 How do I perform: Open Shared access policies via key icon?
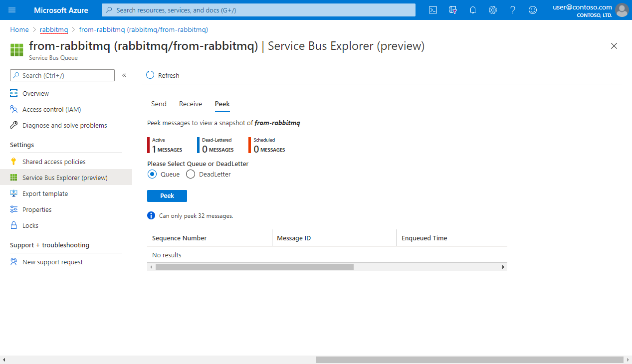pos(53,161)
